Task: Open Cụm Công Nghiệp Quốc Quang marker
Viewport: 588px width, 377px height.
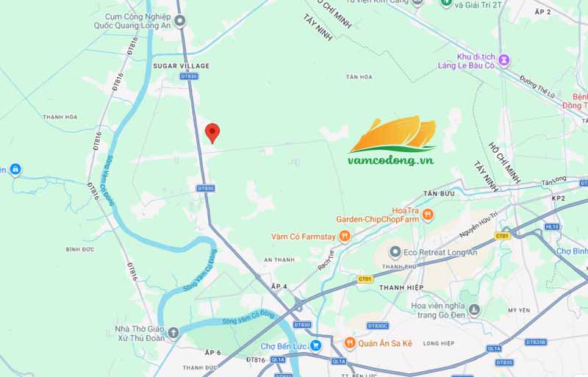Action: click(x=180, y=21)
